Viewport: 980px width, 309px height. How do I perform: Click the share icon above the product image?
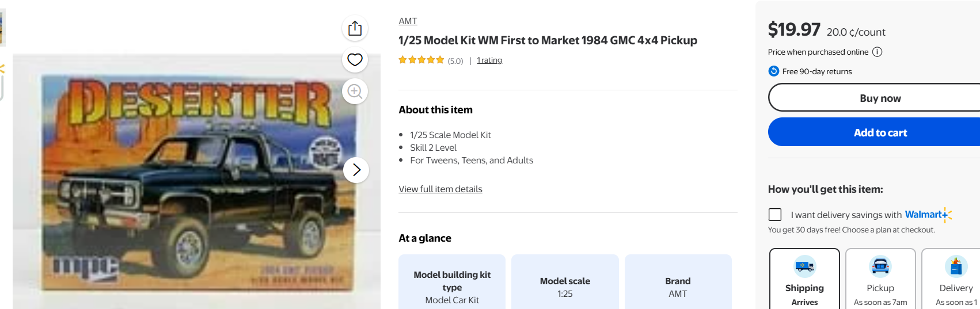point(355,28)
